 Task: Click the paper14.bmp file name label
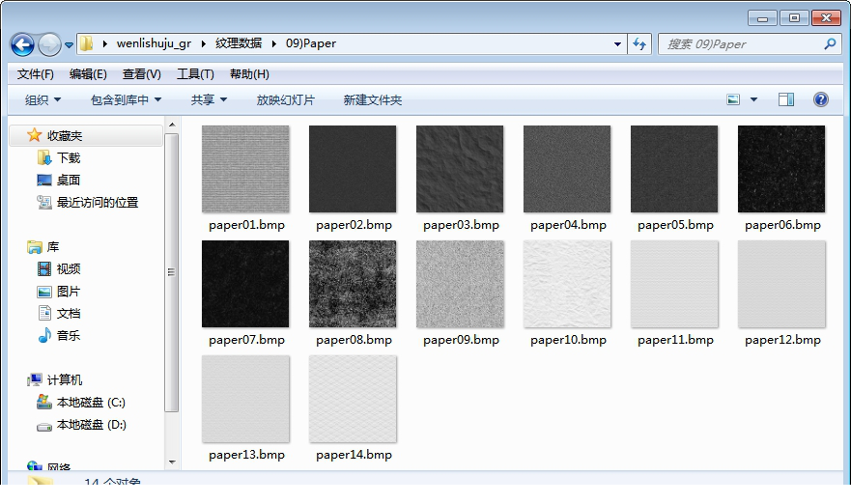point(354,455)
